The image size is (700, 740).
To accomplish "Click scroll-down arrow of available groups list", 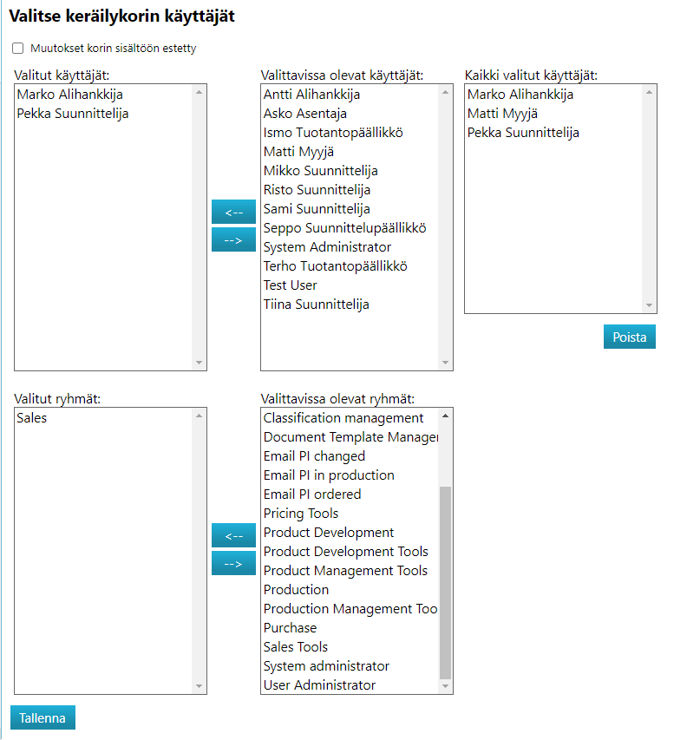I will [x=446, y=686].
